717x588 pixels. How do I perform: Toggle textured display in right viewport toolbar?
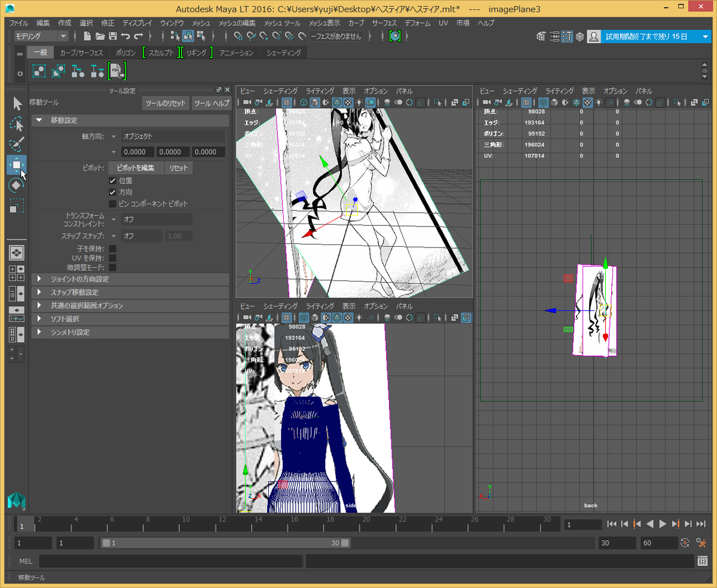(x=587, y=102)
